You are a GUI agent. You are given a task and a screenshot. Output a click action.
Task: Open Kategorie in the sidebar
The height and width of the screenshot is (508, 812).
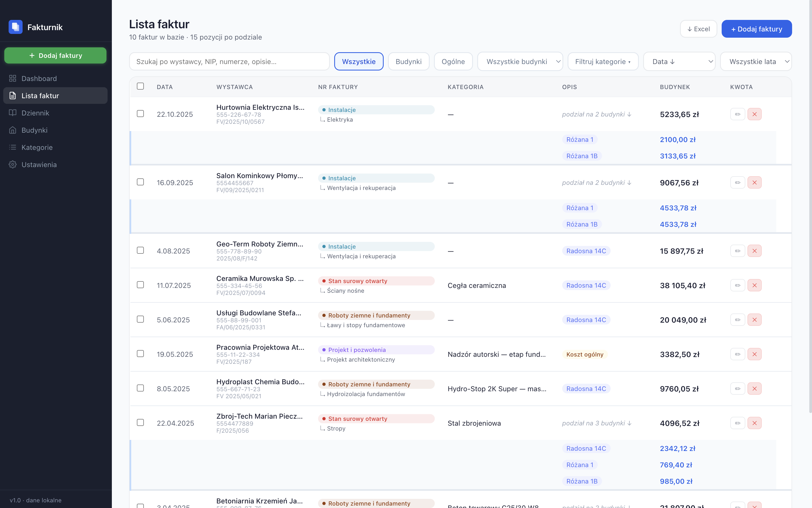coord(55,147)
